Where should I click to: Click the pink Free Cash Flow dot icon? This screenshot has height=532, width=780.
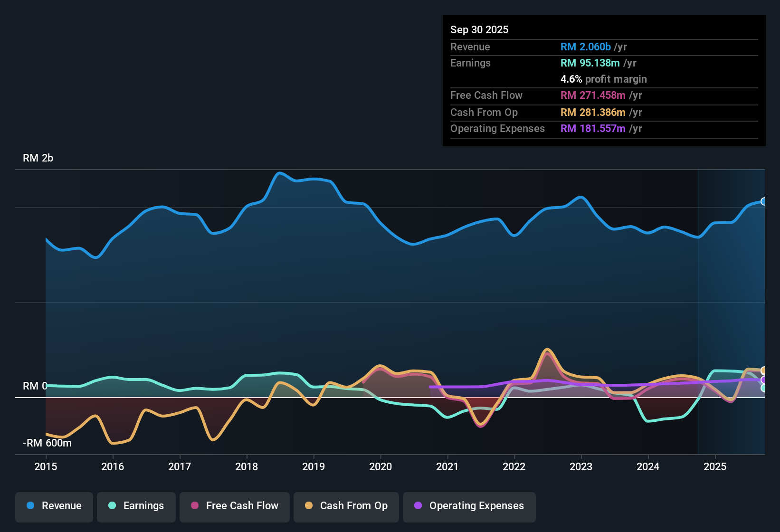click(x=194, y=506)
